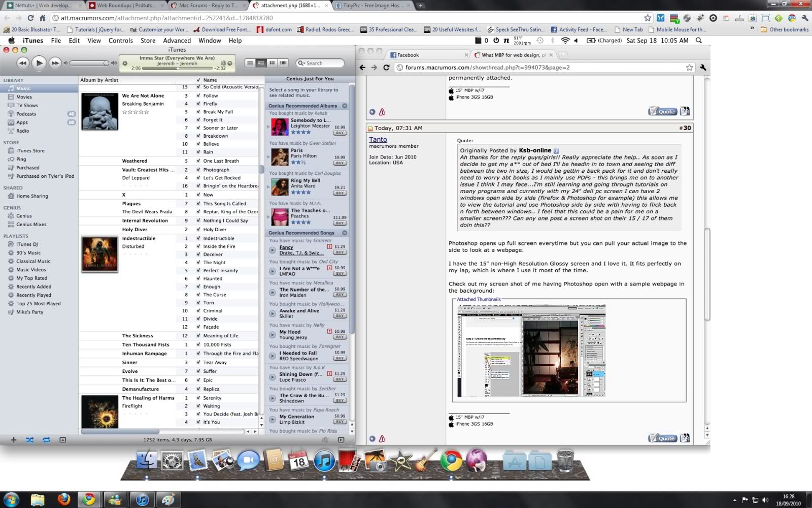812x508 pixels.
Task: Open Spotlight search in the Mac menu bar
Action: coord(699,41)
